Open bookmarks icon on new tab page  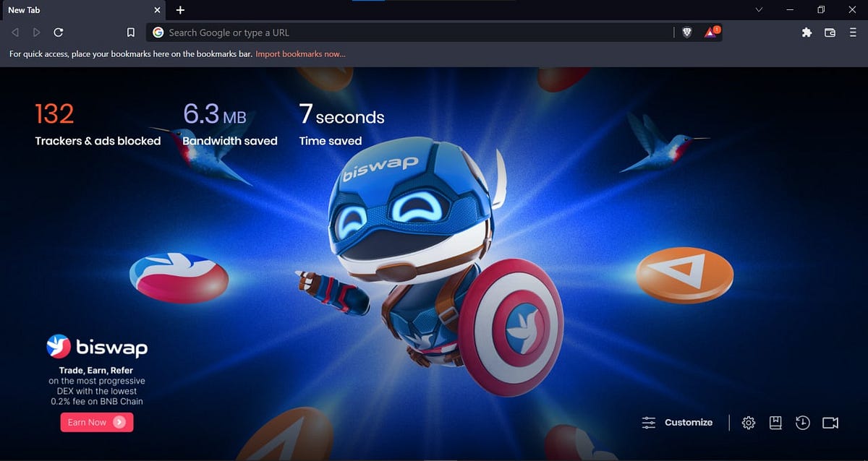tap(775, 423)
